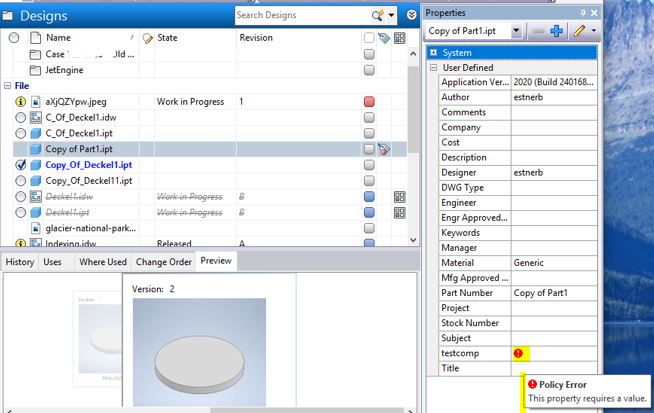The image size is (654, 413).
Task: Click the item grid icon on Deckel1.ipt row
Action: click(x=400, y=213)
